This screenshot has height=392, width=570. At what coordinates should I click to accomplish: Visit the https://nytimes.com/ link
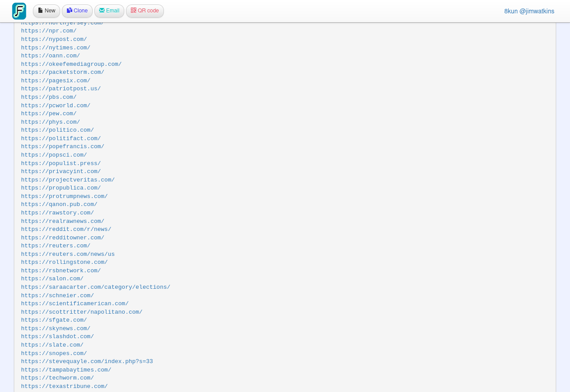click(56, 48)
